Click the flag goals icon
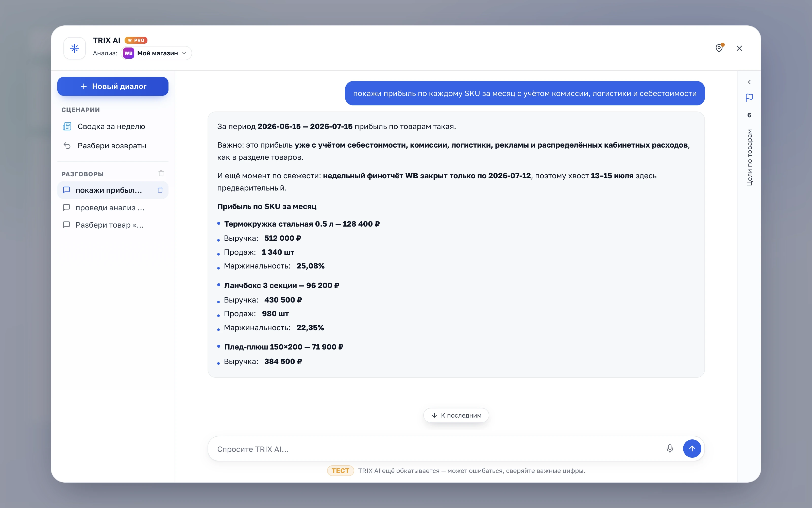 pos(749,98)
